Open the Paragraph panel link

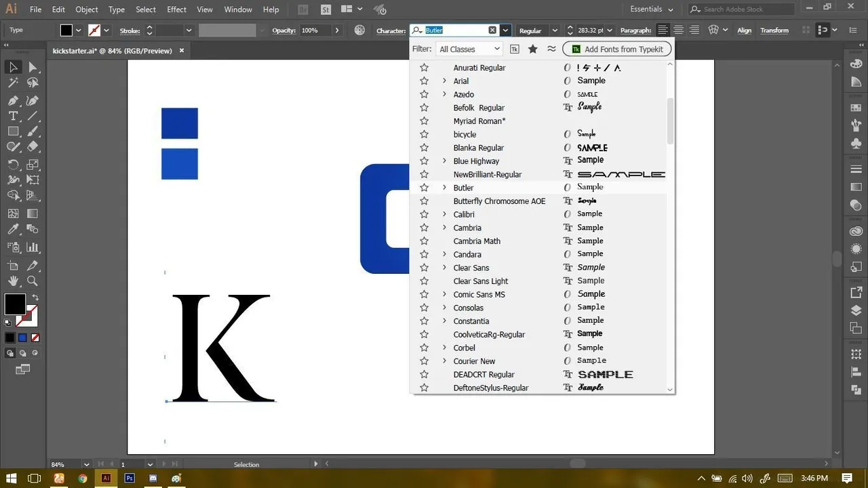(x=636, y=30)
